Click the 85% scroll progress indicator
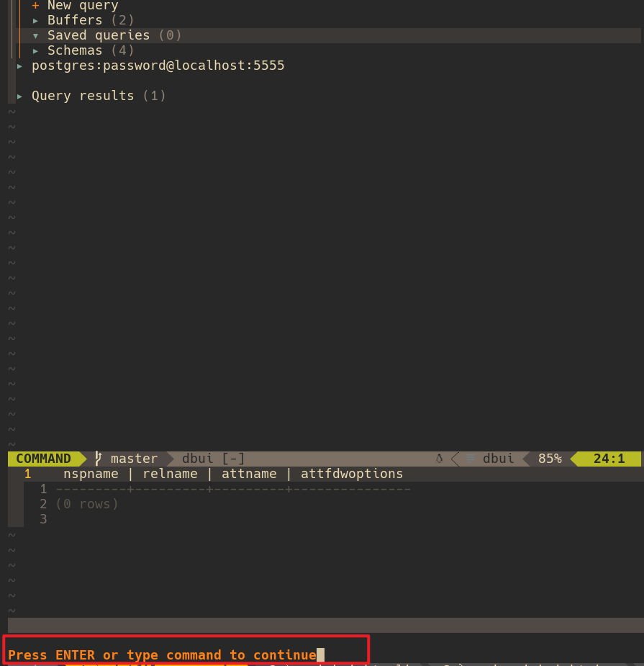Viewport: 644px width, 666px height. pyautogui.click(x=549, y=458)
